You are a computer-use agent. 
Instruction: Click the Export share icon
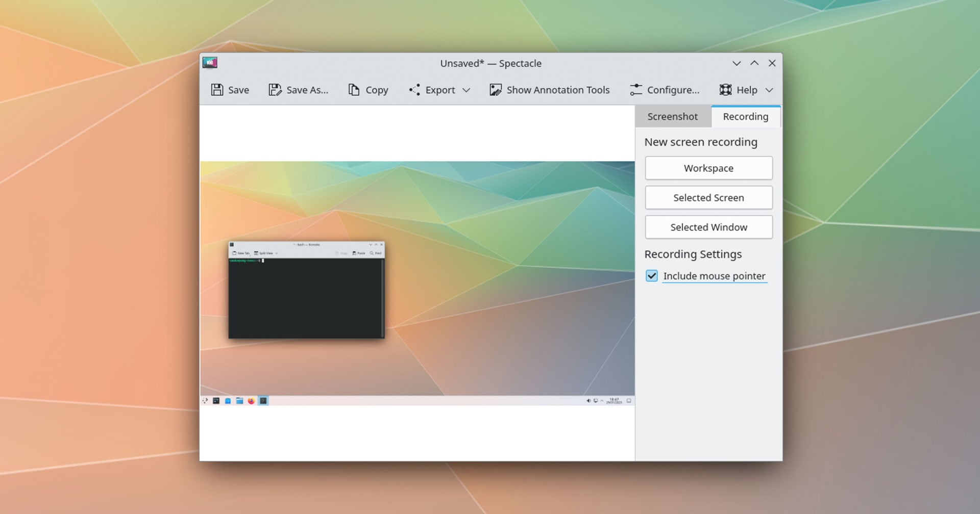click(x=414, y=90)
